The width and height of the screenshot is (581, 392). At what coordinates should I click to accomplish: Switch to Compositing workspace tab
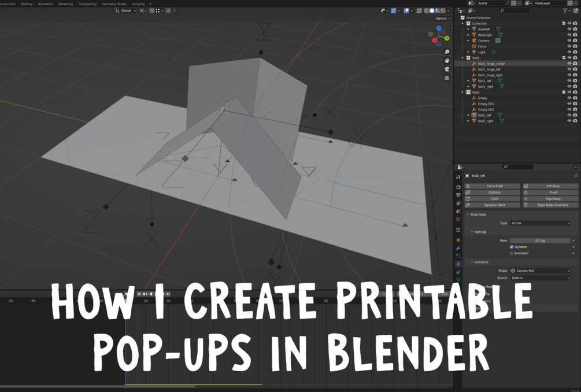pyautogui.click(x=87, y=3)
